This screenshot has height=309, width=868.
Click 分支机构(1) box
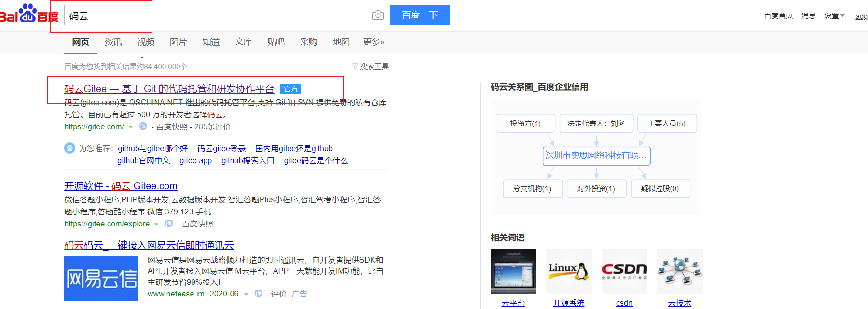click(x=532, y=188)
